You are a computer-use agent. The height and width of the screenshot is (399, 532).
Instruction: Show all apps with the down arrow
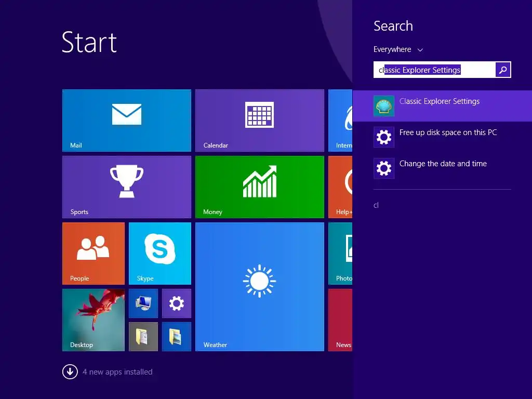70,372
